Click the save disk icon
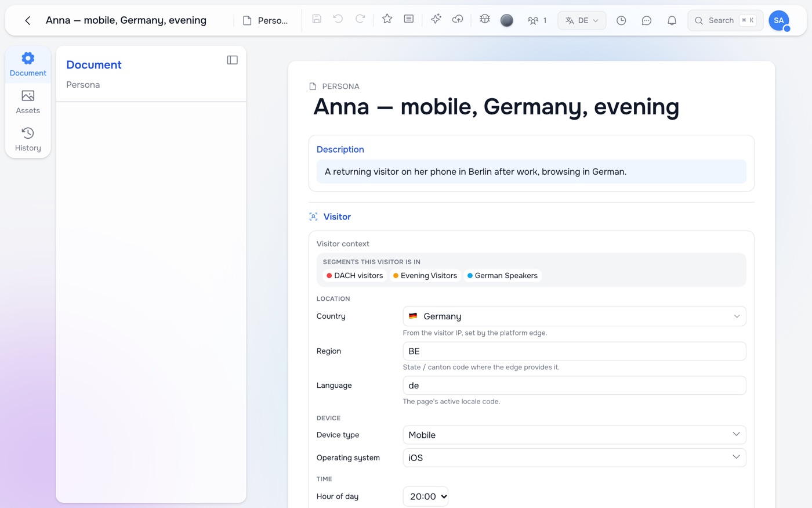Viewport: 812px width, 508px height. click(317, 19)
